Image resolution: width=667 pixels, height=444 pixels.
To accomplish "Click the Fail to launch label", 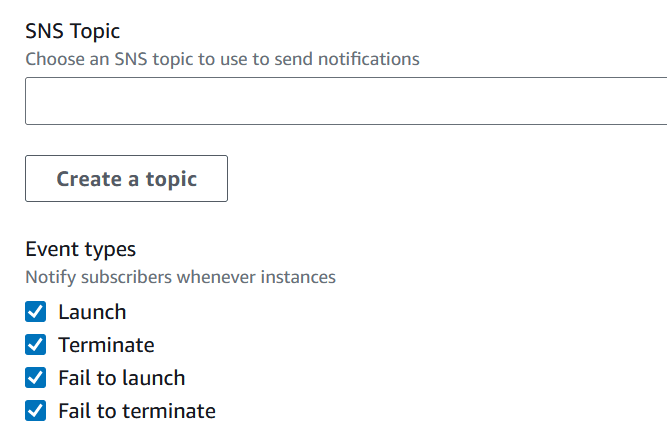I will click(x=121, y=378).
